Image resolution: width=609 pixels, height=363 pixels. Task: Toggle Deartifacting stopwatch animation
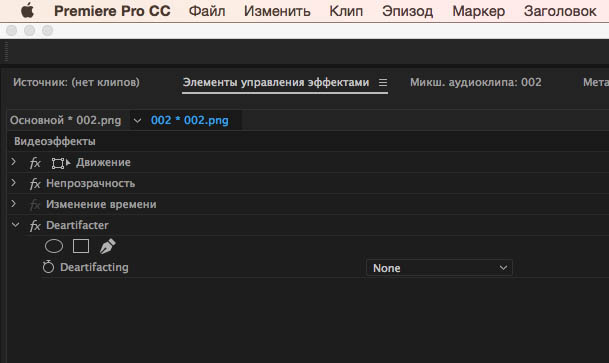tap(49, 267)
